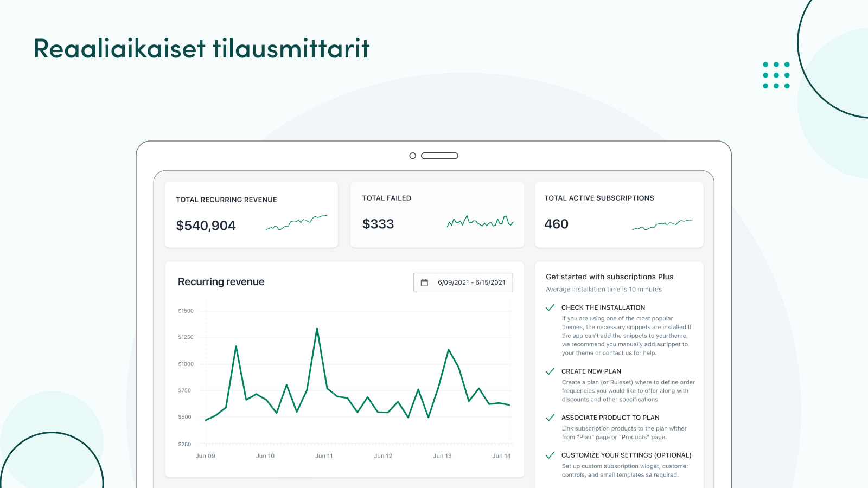Toggle the Create New Plan checkmark

550,371
